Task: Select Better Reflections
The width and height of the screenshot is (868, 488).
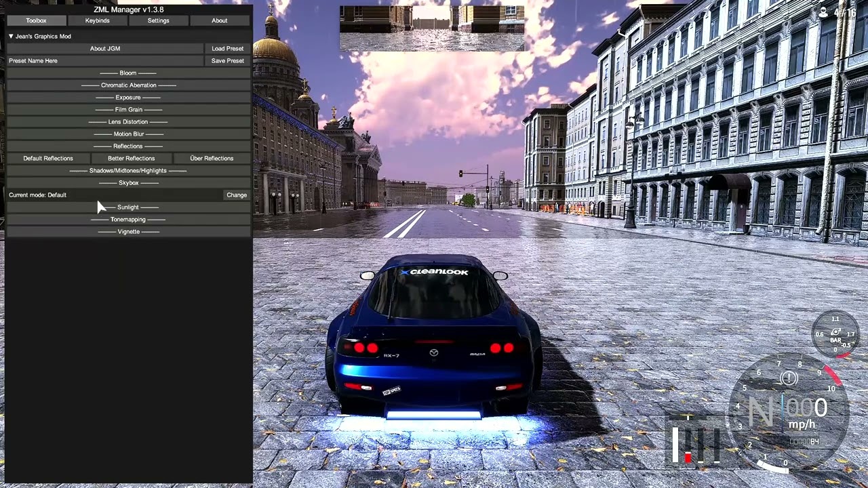Action: [131, 159]
